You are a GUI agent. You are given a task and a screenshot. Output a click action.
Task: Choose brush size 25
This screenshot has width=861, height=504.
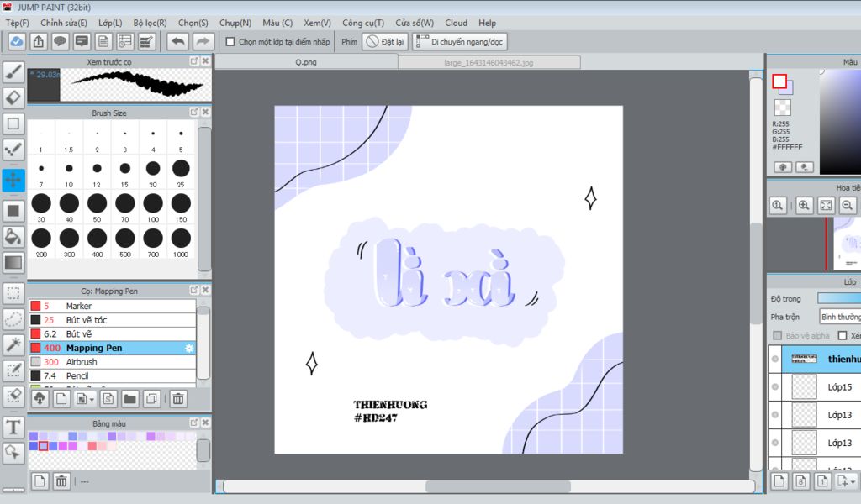[181, 173]
